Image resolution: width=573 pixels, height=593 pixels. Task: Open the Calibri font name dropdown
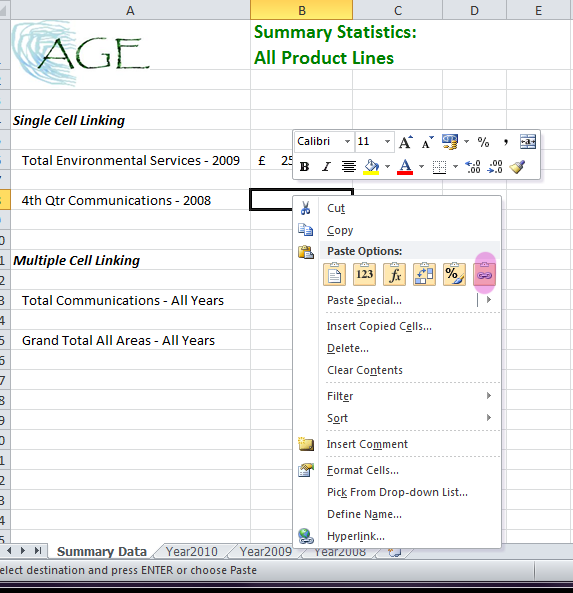click(347, 142)
